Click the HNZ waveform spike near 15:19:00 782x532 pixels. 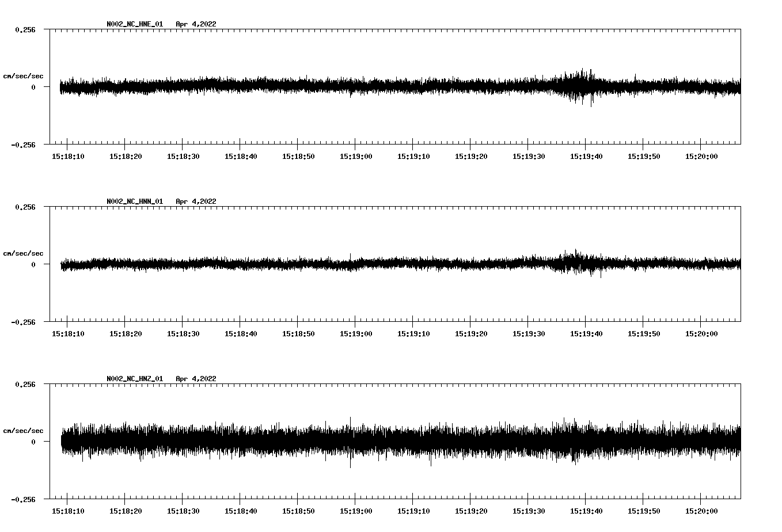pyautogui.click(x=350, y=442)
